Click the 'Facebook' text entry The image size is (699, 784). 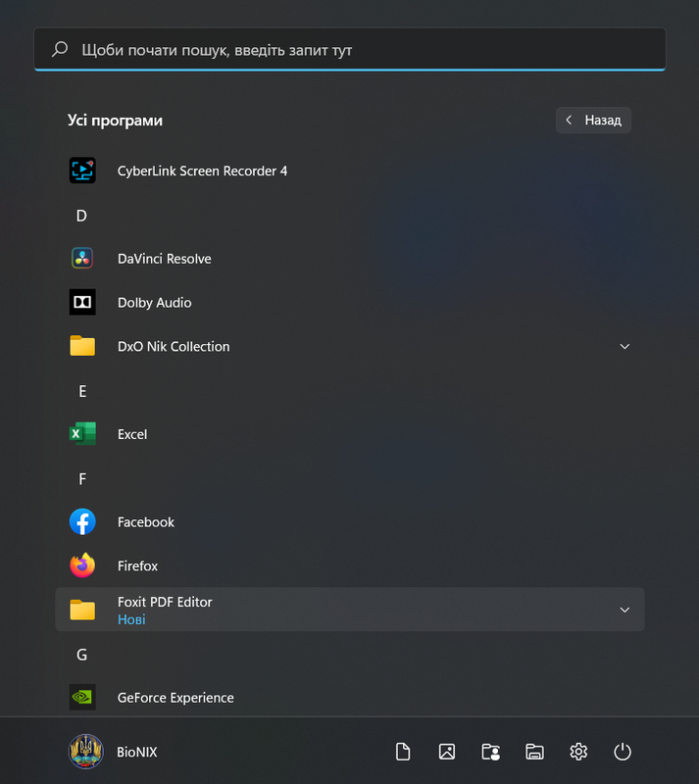tap(146, 522)
